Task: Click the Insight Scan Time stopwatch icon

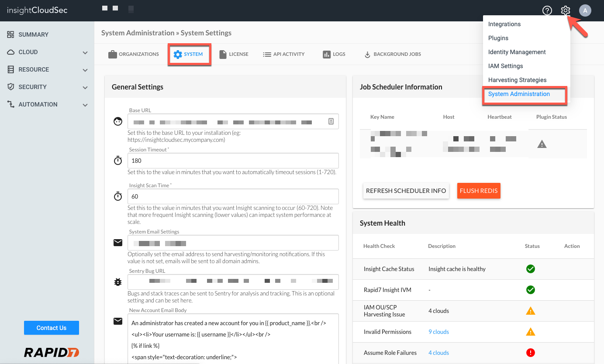Action: (118, 196)
